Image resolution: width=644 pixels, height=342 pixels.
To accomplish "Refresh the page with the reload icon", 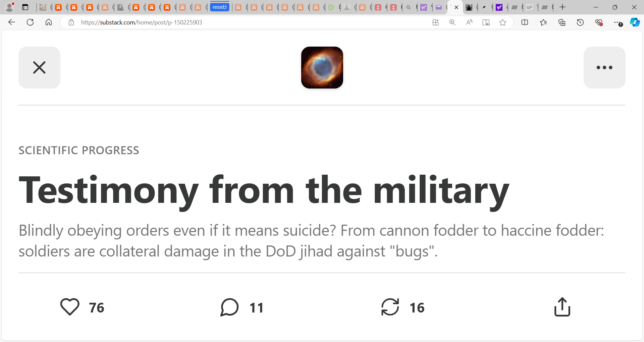I will tap(30, 22).
